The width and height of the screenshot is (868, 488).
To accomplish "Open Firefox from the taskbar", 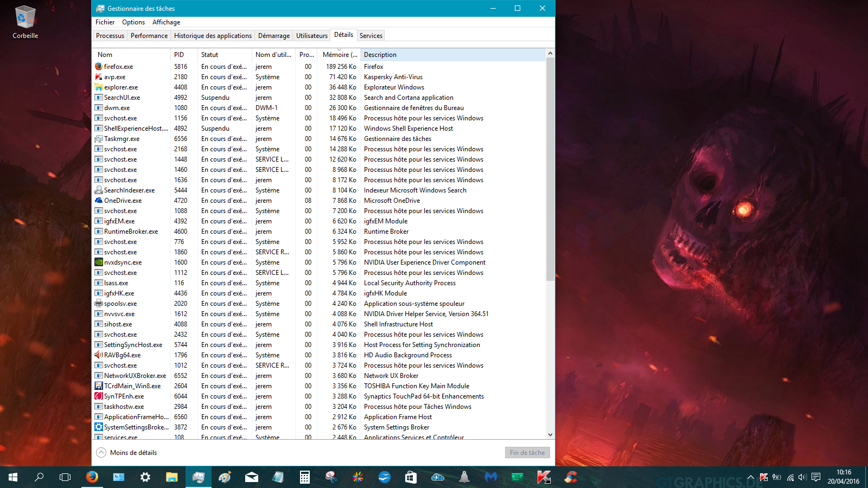I will [x=92, y=477].
